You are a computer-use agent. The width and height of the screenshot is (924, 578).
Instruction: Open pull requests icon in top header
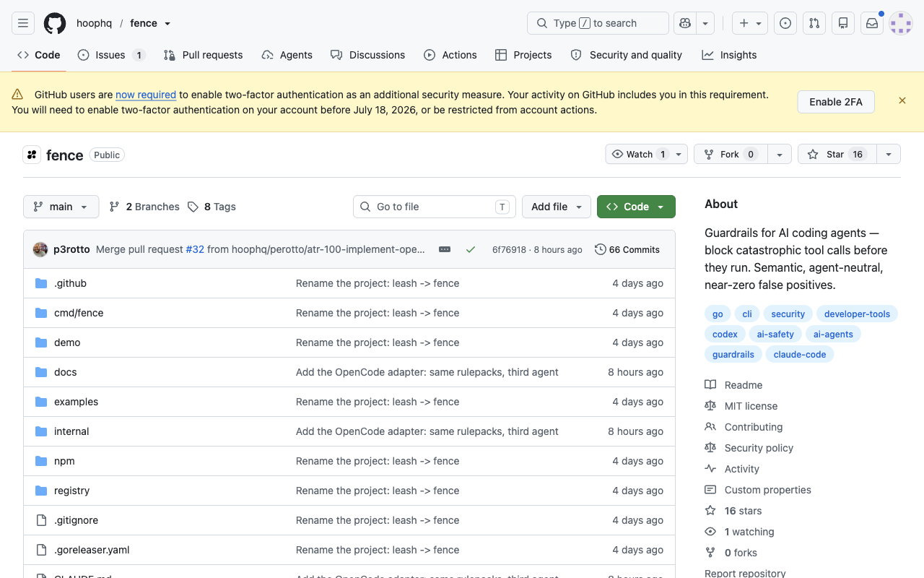click(814, 23)
